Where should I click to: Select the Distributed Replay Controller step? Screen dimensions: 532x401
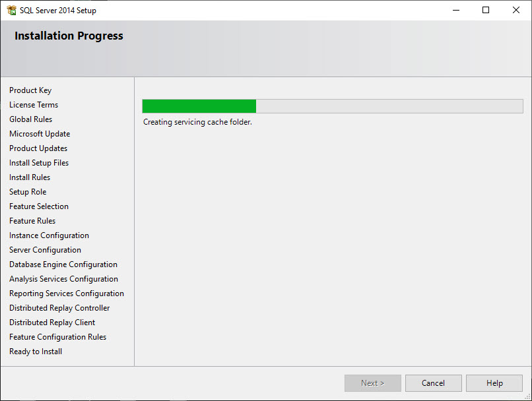(59, 308)
